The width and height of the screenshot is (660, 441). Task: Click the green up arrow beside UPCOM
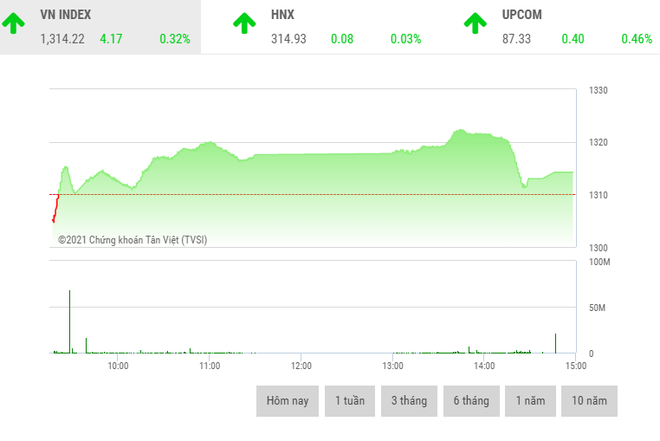(x=475, y=24)
